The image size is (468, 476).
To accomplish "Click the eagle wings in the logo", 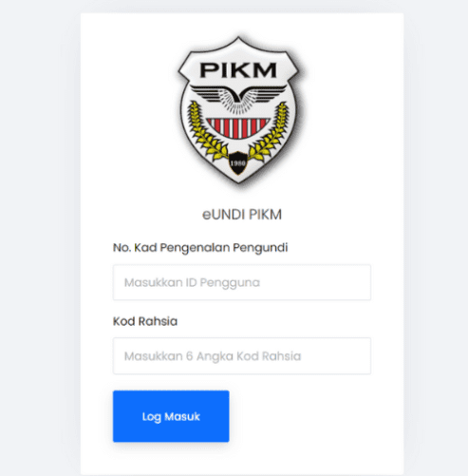I will pyautogui.click(x=238, y=95).
